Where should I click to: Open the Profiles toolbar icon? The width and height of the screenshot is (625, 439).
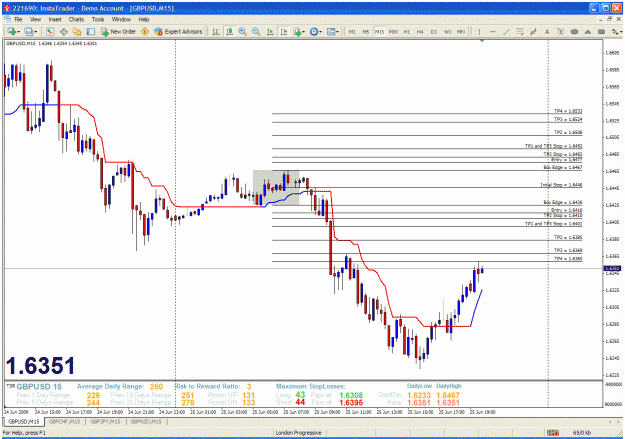[29, 31]
